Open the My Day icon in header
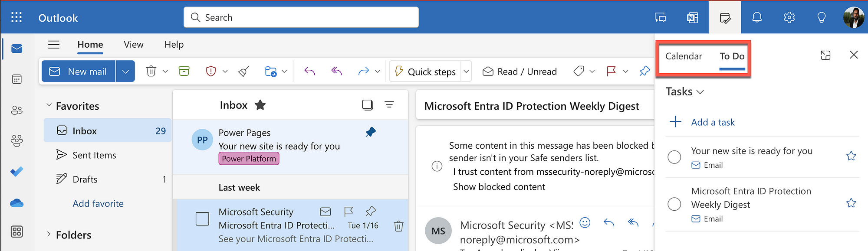The image size is (868, 251). (x=725, y=17)
